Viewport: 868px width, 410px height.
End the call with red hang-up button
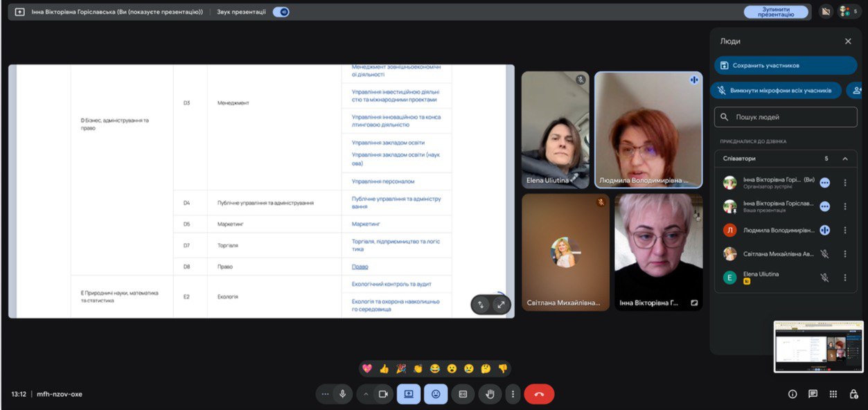[x=539, y=394]
